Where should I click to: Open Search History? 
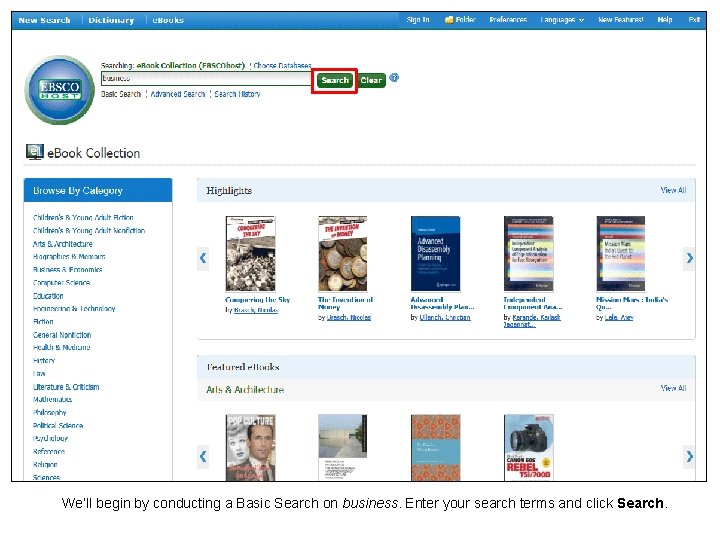(237, 94)
